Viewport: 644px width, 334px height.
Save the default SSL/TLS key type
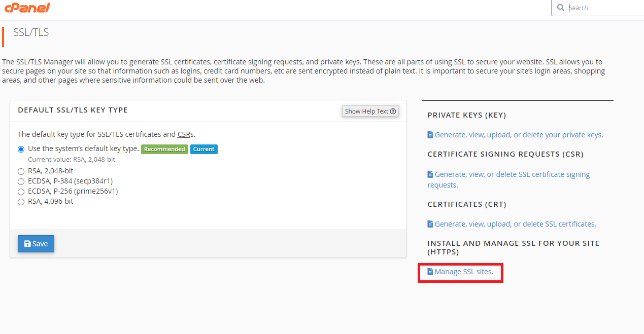coord(36,244)
